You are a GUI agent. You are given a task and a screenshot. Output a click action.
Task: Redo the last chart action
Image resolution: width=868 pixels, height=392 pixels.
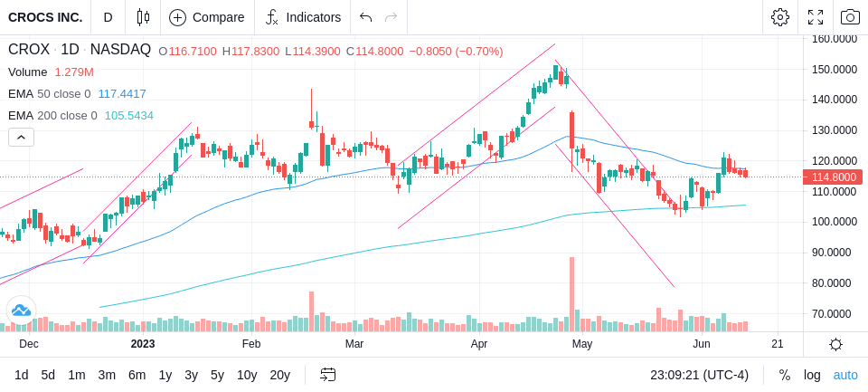pyautogui.click(x=392, y=17)
